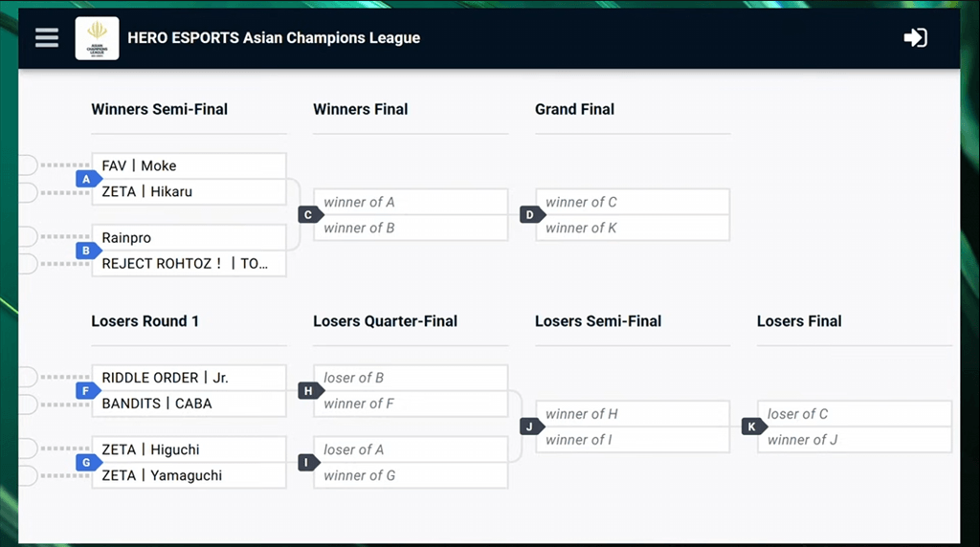Click match J marker in Losers Semi-Final
Image resolution: width=980 pixels, height=547 pixels.
click(532, 427)
